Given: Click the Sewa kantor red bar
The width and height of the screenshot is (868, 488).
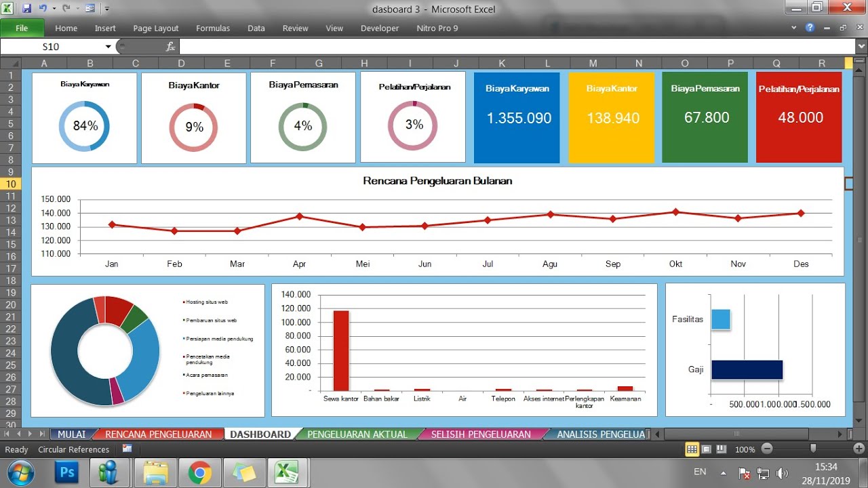Looking at the screenshot, I should (340, 350).
